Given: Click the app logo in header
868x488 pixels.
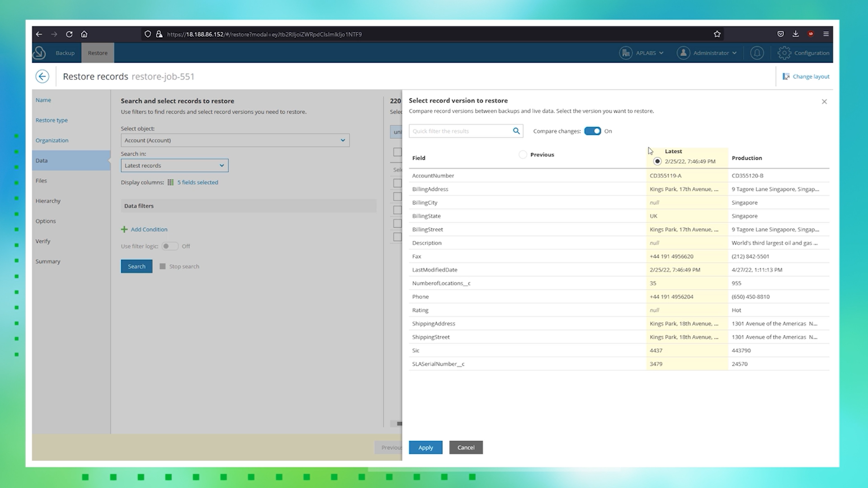Looking at the screenshot, I should (39, 53).
